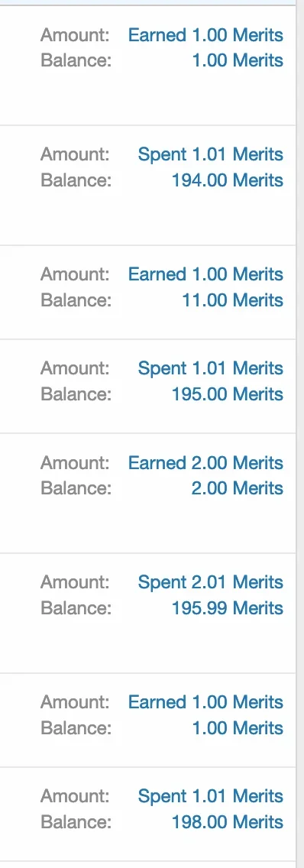This screenshot has height=868, width=304.
Task: Select the Amount label beside Spent 2.01 Merits
Action: pos(76,582)
